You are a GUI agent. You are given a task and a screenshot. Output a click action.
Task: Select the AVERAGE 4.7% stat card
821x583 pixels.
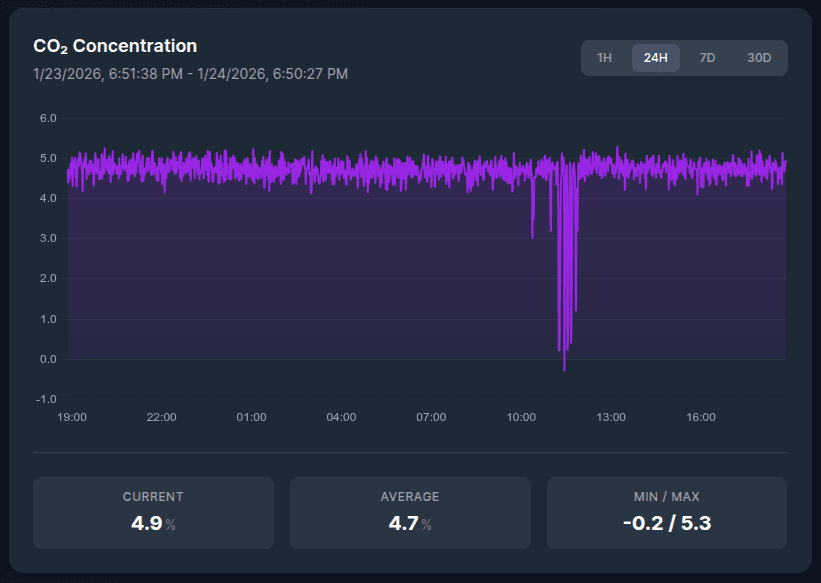tap(410, 510)
